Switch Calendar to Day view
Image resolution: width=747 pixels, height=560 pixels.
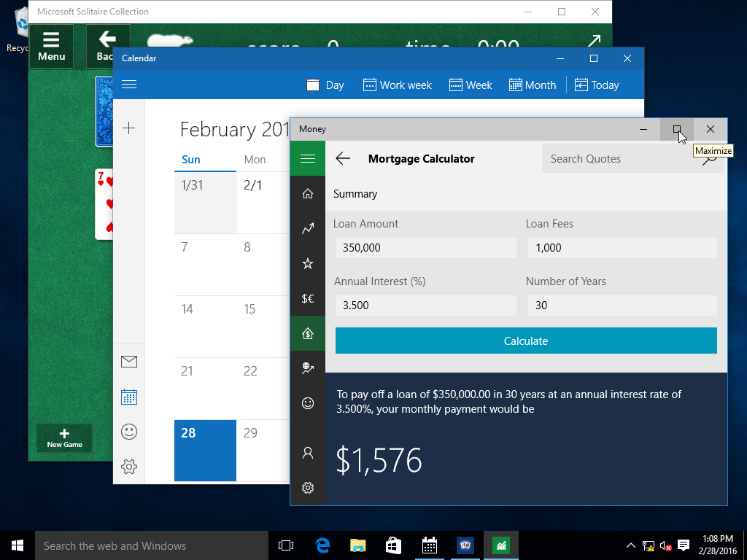pos(325,85)
